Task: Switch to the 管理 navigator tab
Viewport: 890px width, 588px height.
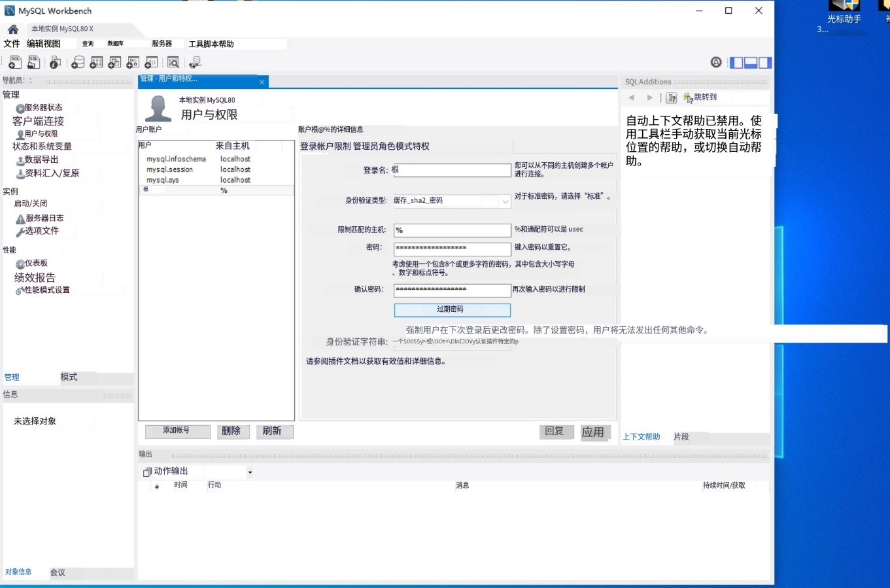Action: (12, 377)
